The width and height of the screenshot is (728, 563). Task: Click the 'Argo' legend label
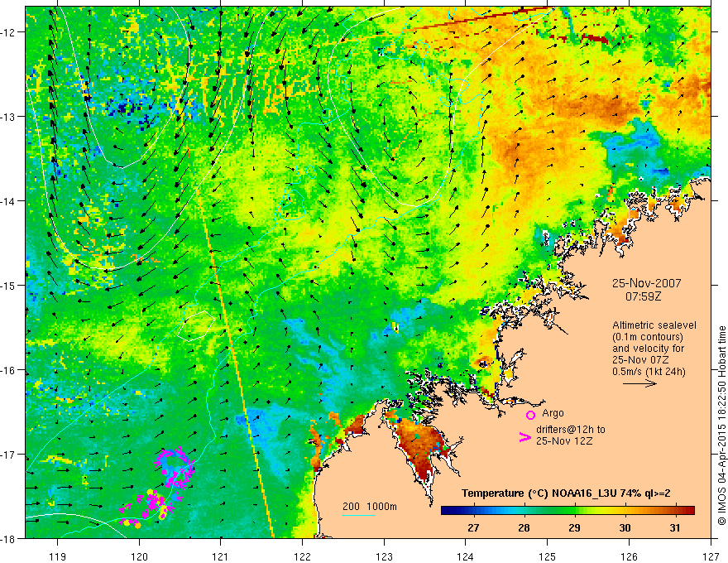tap(553, 413)
